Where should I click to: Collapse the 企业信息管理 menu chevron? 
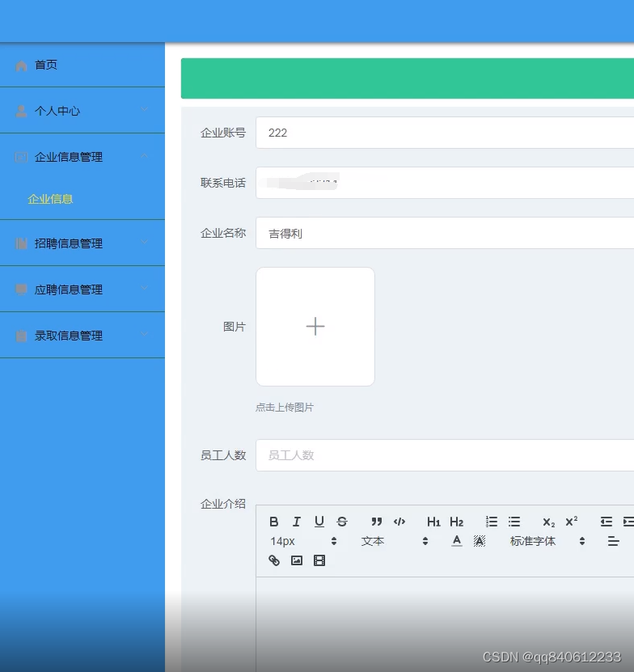click(145, 155)
